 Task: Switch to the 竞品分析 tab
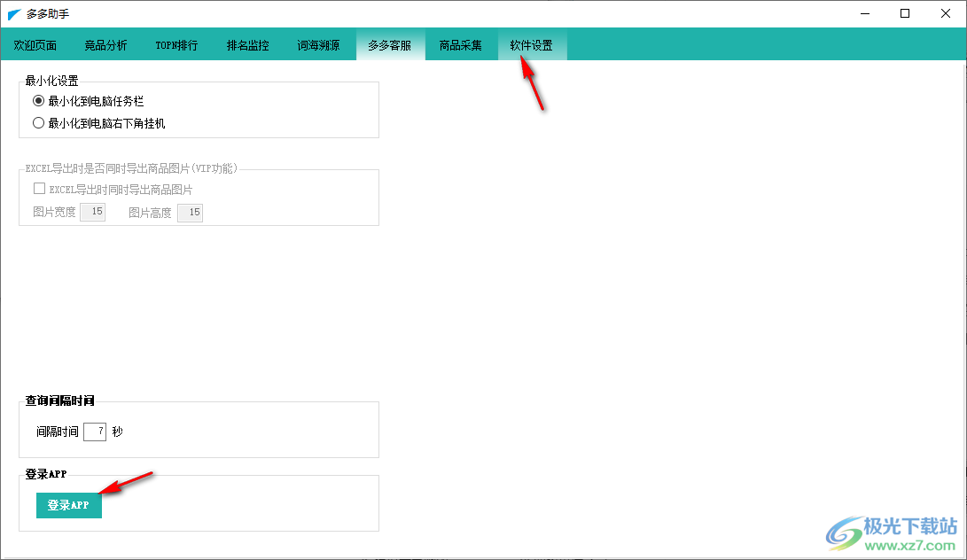click(105, 45)
